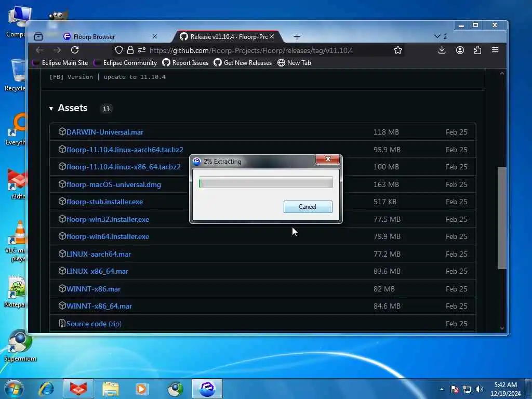Launch Internet Explorer from the taskbar
Image resolution: width=532 pixels, height=399 pixels.
click(x=46, y=389)
